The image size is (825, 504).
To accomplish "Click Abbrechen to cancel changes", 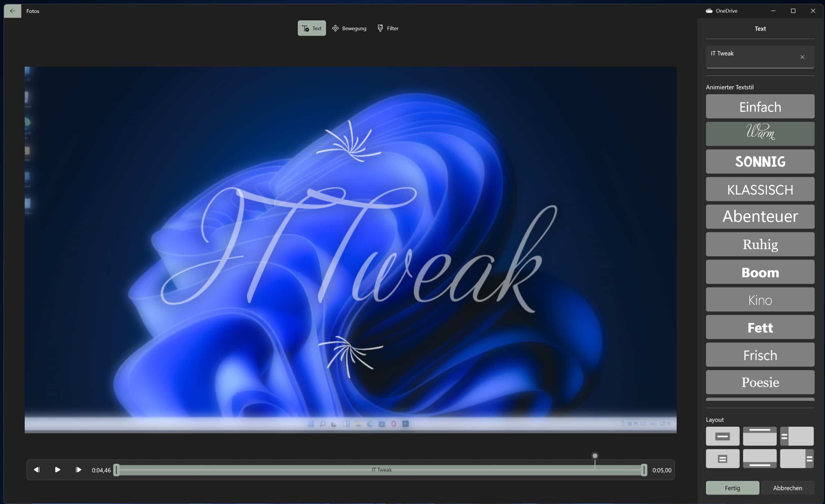I will click(787, 488).
